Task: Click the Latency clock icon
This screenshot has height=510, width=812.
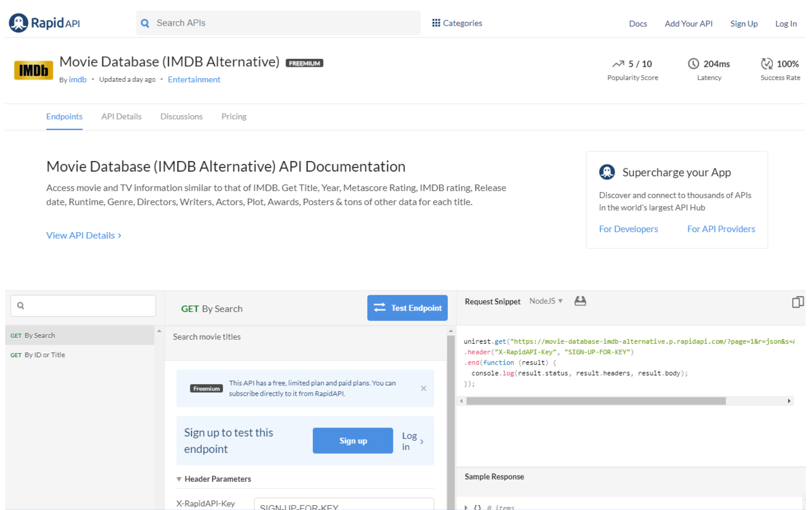Action: pyautogui.click(x=694, y=63)
